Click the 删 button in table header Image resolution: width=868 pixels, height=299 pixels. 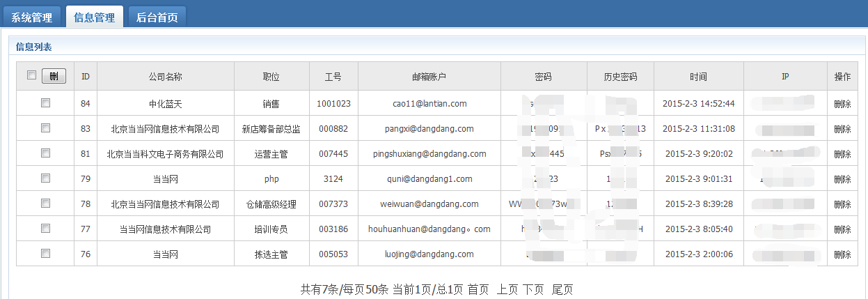(x=54, y=77)
